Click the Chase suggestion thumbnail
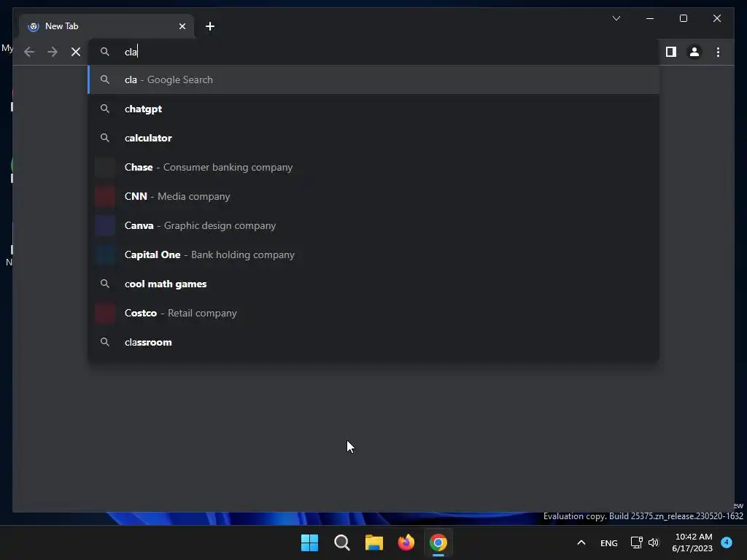Screen dimensions: 747x560 click(105, 167)
